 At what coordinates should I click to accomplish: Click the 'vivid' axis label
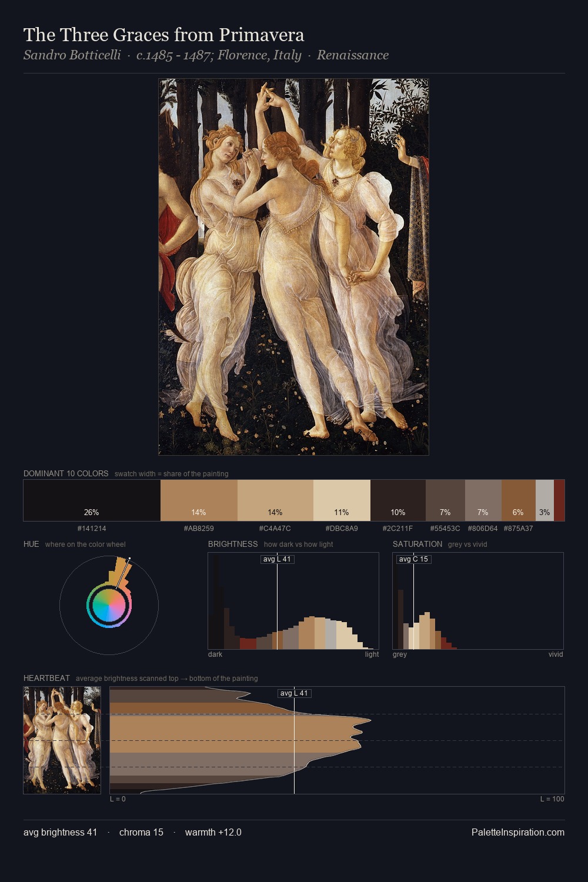click(556, 654)
